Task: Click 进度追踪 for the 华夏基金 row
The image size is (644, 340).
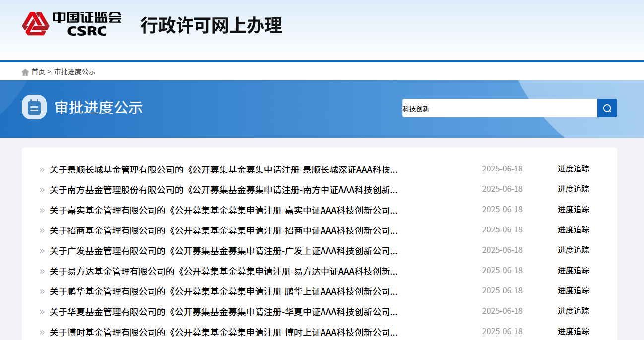Action: (574, 311)
